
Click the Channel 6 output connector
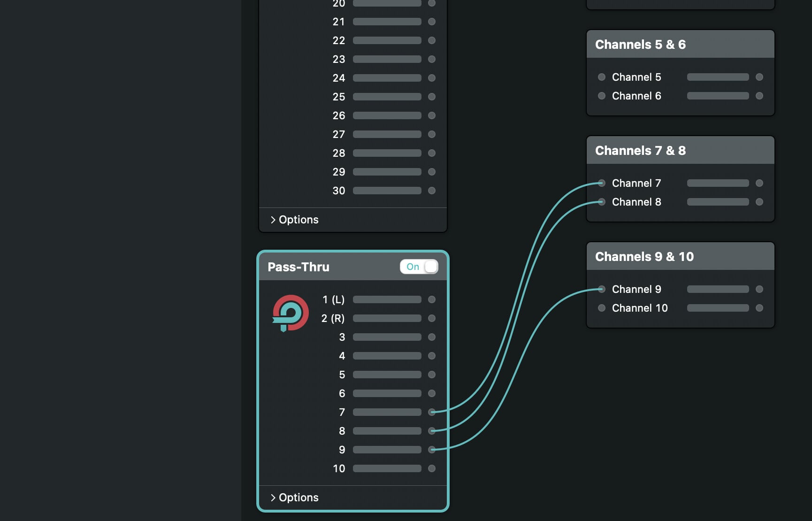(x=759, y=96)
